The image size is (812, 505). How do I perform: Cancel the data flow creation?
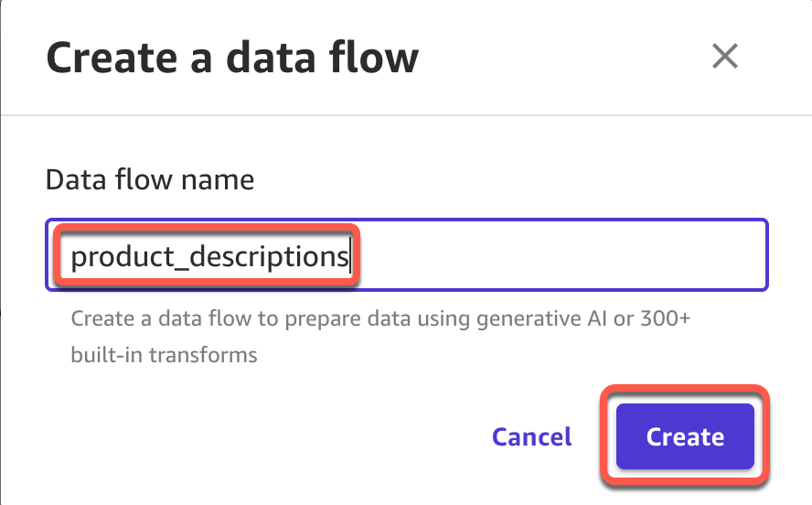tap(531, 436)
